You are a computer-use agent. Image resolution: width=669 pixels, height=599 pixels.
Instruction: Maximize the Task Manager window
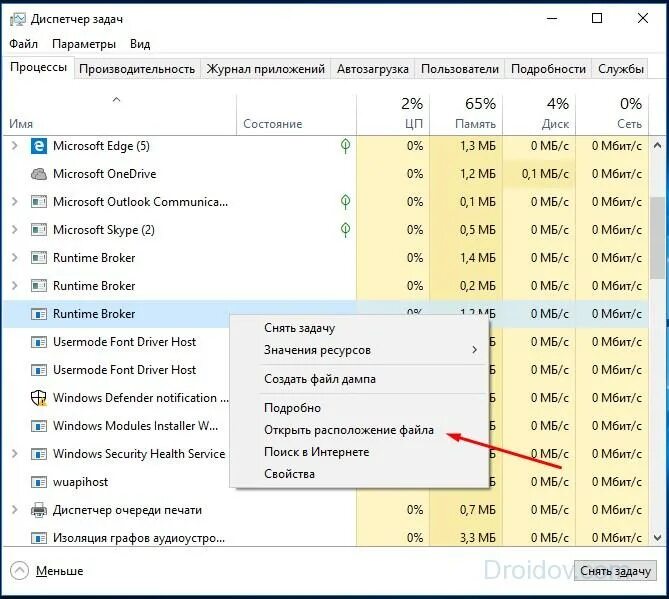pos(597,18)
